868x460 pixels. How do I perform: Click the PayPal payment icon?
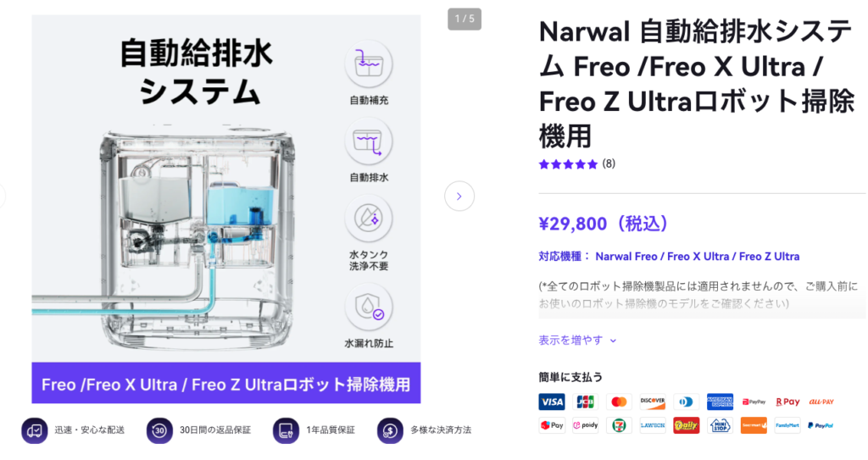tap(821, 425)
